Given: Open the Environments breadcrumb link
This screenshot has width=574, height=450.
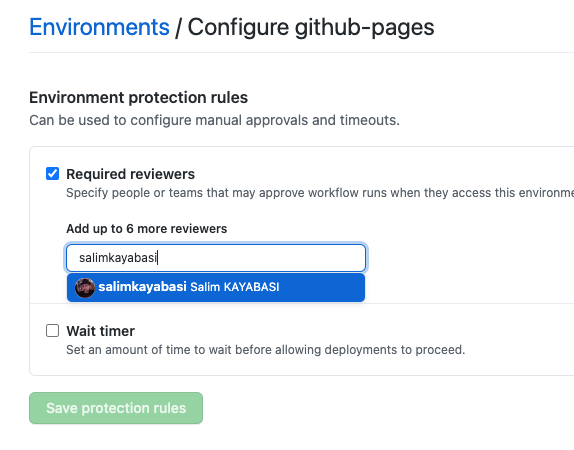Looking at the screenshot, I should [x=99, y=27].
